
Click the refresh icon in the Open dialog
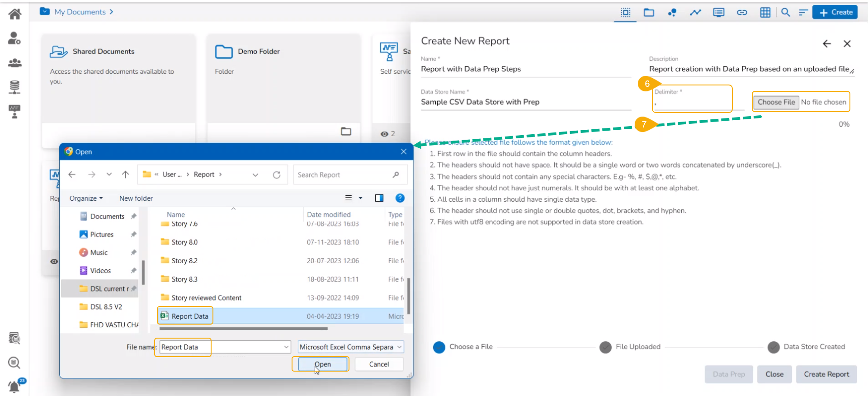coord(277,175)
